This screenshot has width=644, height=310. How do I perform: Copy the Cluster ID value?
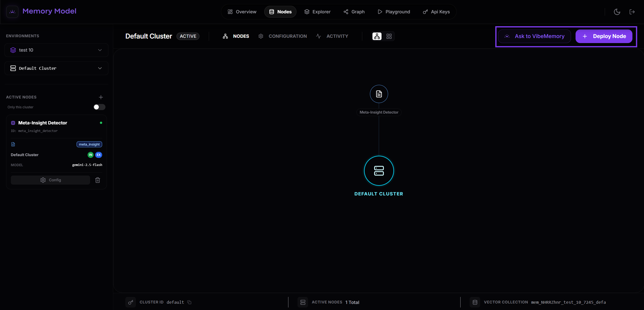click(x=189, y=302)
